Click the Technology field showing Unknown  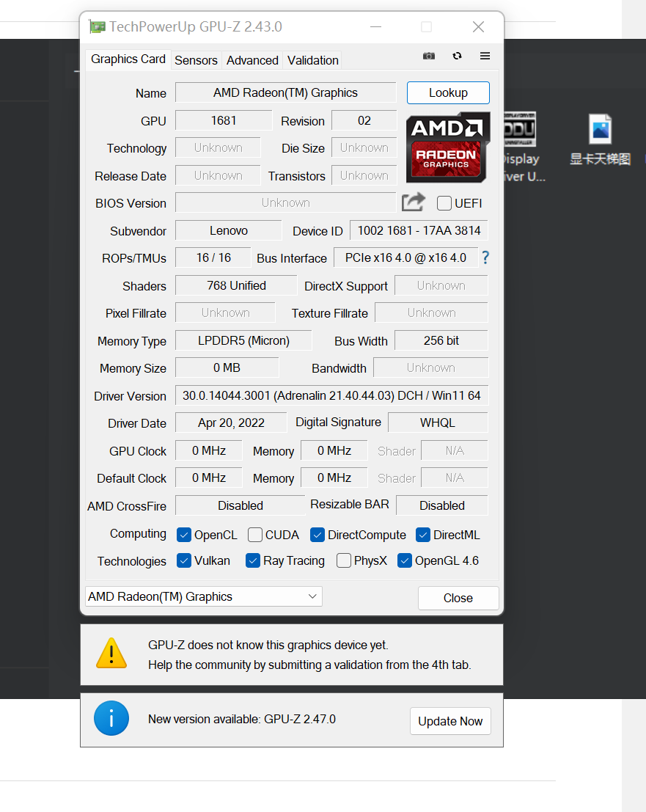(219, 147)
